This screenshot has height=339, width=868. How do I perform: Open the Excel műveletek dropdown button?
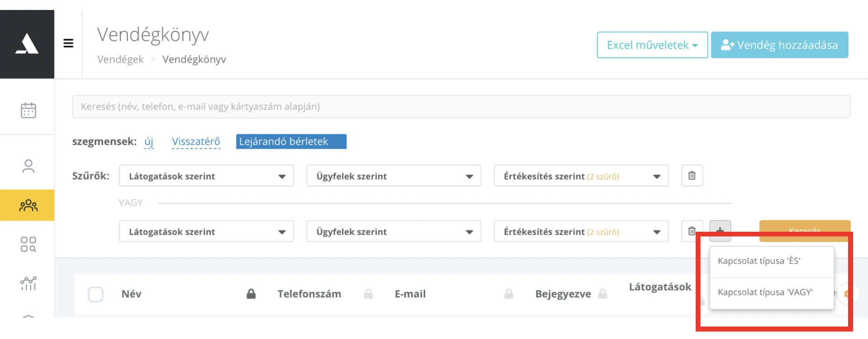[x=652, y=45]
